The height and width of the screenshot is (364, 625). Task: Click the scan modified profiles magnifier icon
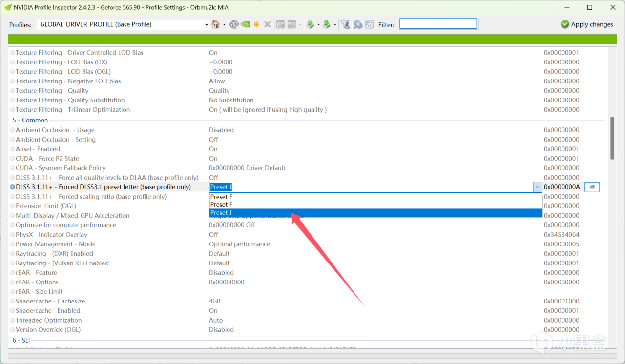click(x=357, y=24)
